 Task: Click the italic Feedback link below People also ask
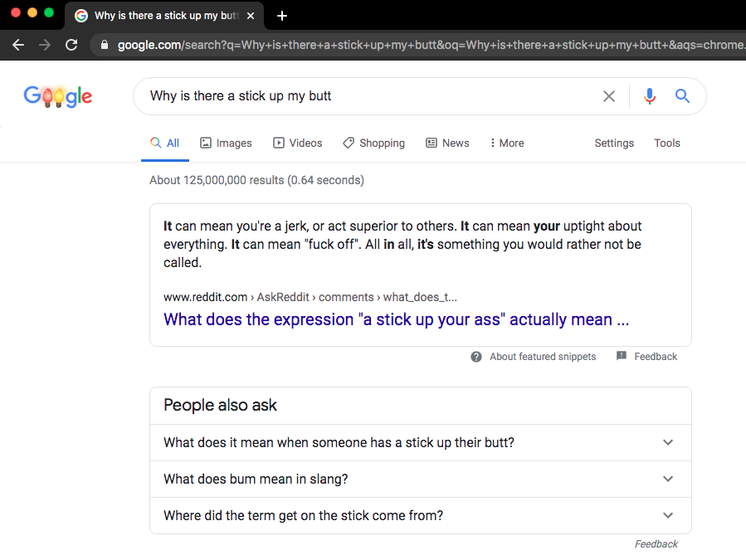656,544
